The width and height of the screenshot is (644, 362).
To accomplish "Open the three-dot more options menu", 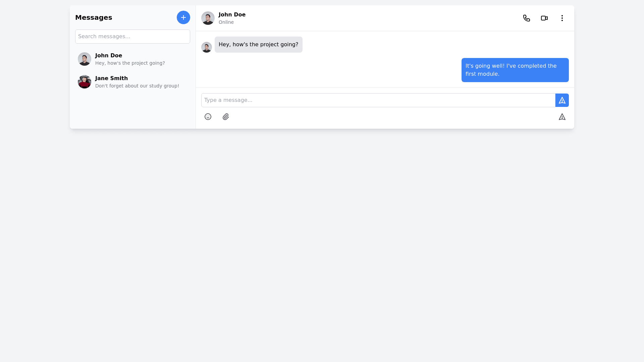I will coord(562,18).
